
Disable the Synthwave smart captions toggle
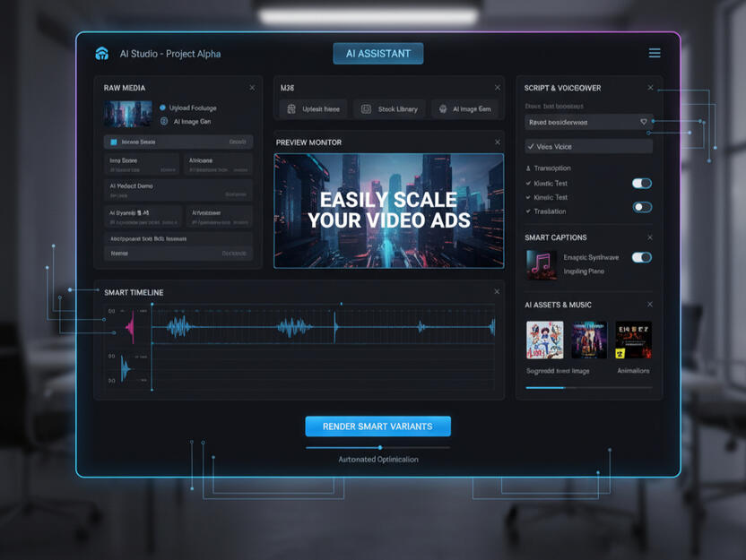[x=641, y=258]
